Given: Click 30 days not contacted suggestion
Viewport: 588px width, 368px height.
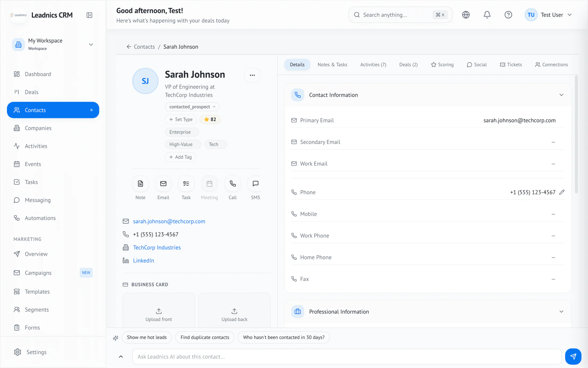Looking at the screenshot, I should (x=284, y=337).
